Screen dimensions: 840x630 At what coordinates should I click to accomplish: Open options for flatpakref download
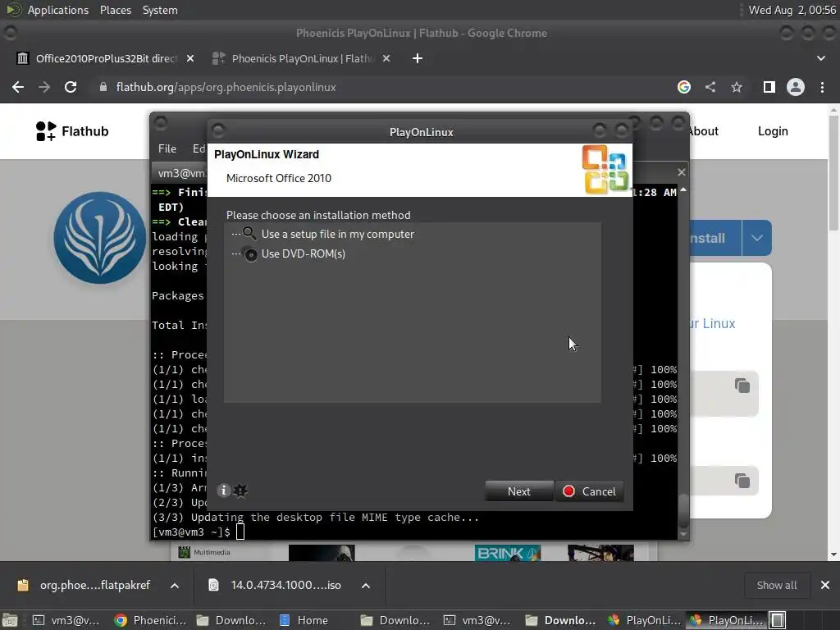(x=175, y=586)
